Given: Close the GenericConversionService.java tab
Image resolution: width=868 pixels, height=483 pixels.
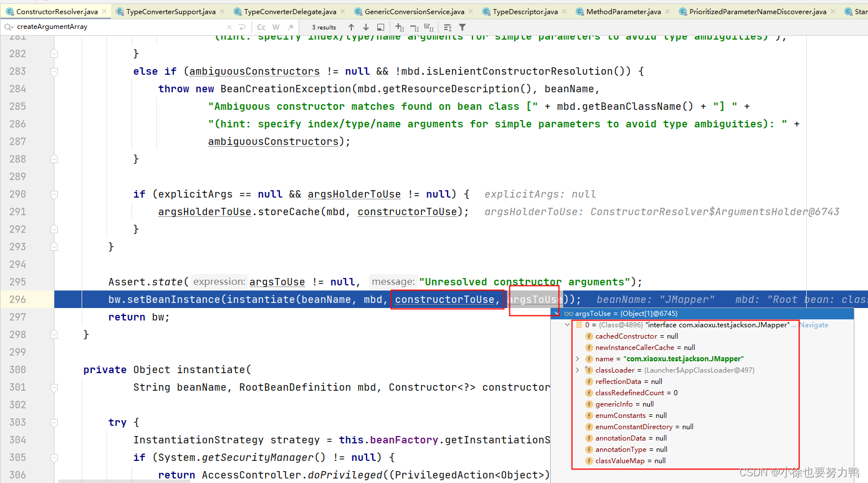Looking at the screenshot, I should 471,11.
